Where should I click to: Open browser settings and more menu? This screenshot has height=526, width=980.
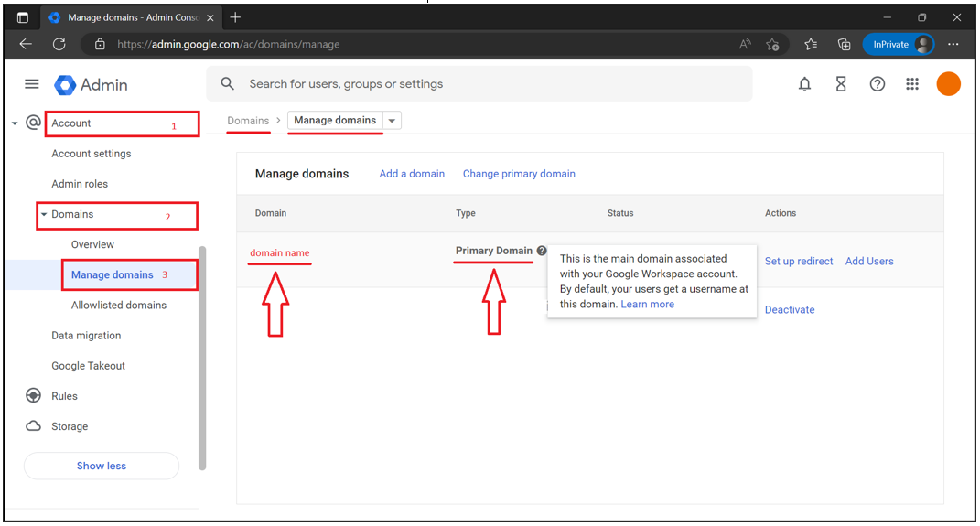pyautogui.click(x=953, y=44)
